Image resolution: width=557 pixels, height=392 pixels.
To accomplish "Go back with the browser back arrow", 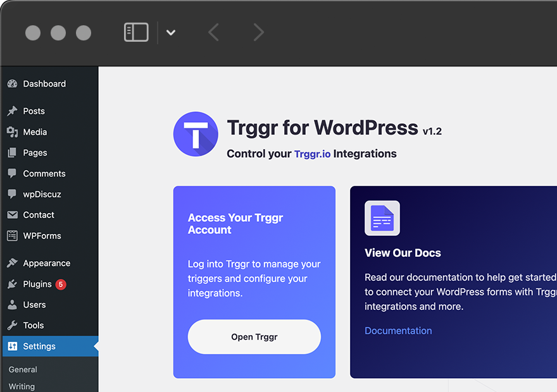I will tap(213, 32).
